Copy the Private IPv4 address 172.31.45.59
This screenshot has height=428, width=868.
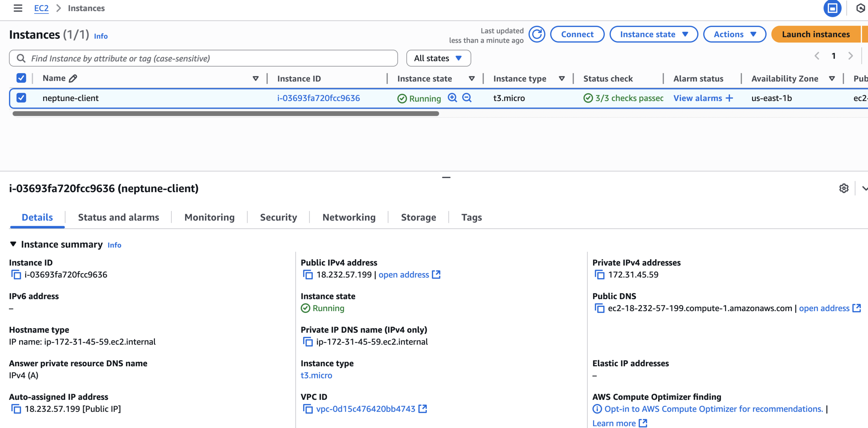click(599, 275)
